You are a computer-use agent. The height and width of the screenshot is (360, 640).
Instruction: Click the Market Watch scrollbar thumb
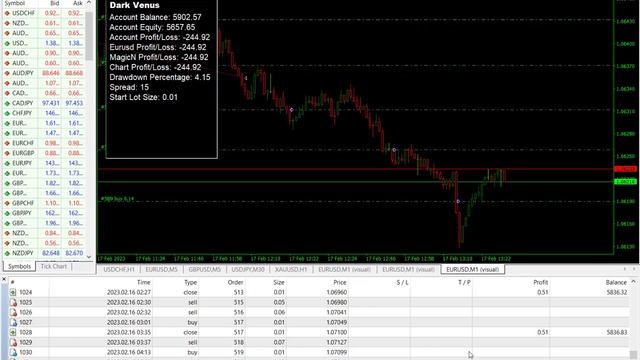click(89, 36)
